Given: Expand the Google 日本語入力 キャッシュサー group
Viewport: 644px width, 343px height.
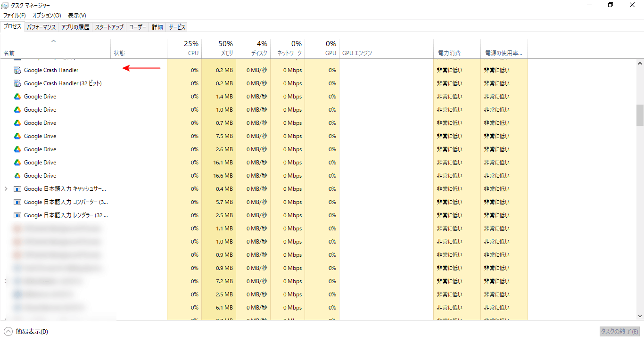Looking at the screenshot, I should (6, 189).
